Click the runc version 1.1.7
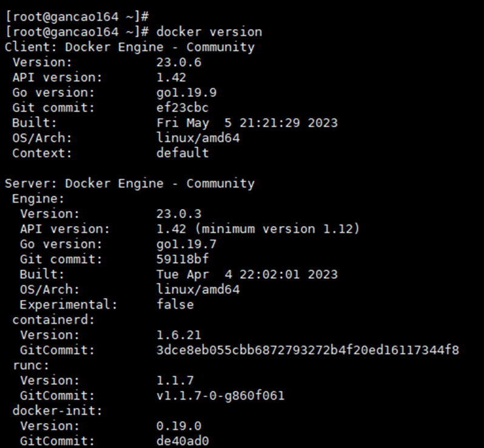 tap(175, 380)
